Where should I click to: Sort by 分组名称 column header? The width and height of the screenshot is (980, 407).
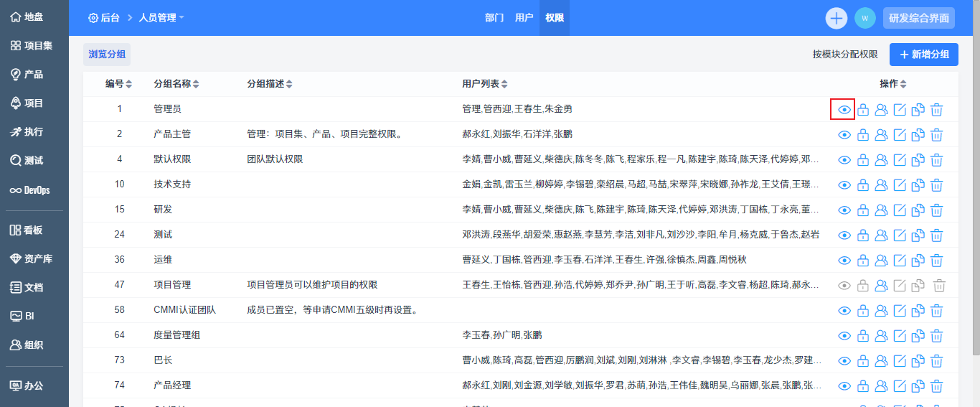coord(176,84)
